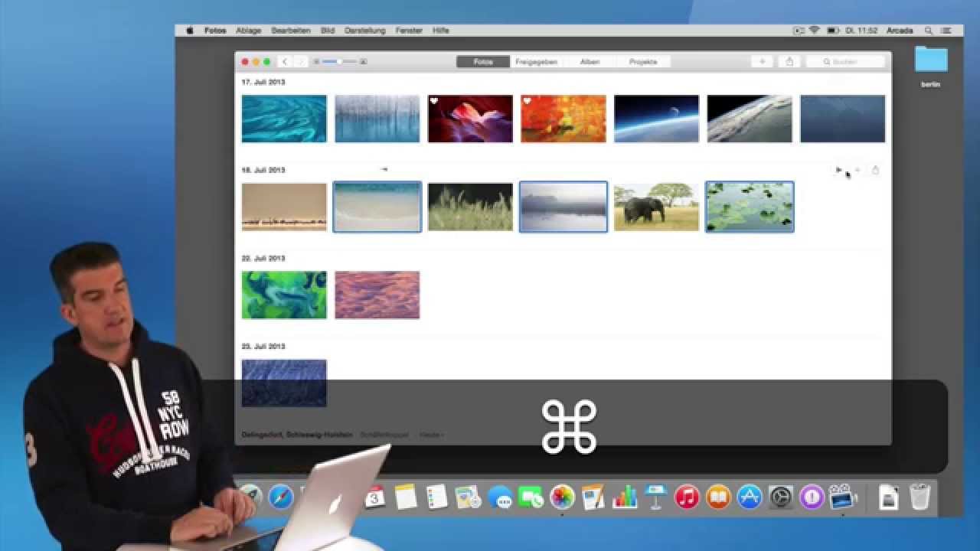
Task: Open the App Store from the Dock
Action: (750, 497)
